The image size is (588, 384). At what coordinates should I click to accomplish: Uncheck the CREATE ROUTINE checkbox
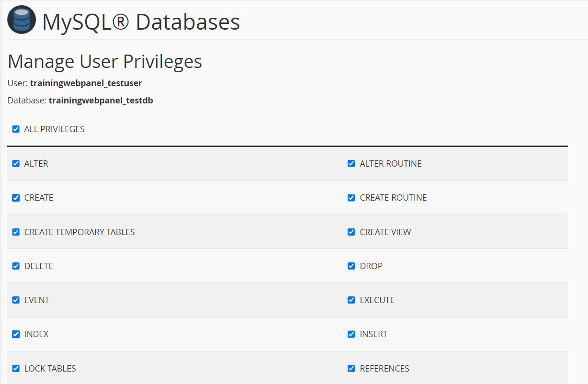point(351,198)
